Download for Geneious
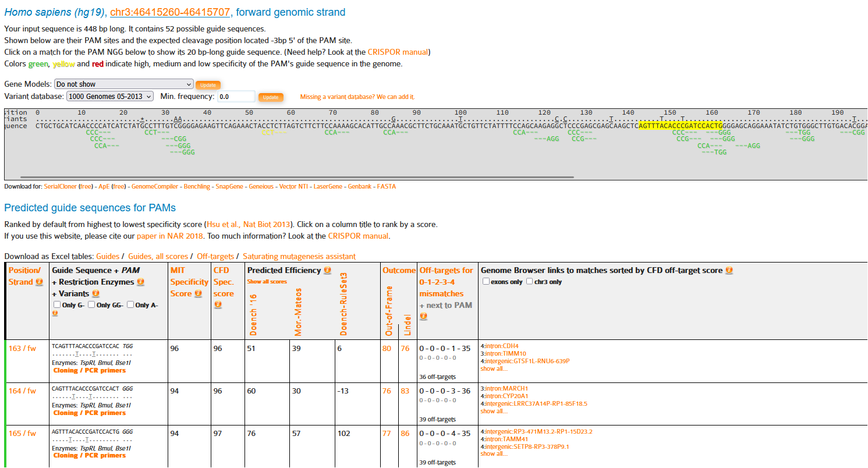This screenshot has width=868, height=468. tap(261, 186)
